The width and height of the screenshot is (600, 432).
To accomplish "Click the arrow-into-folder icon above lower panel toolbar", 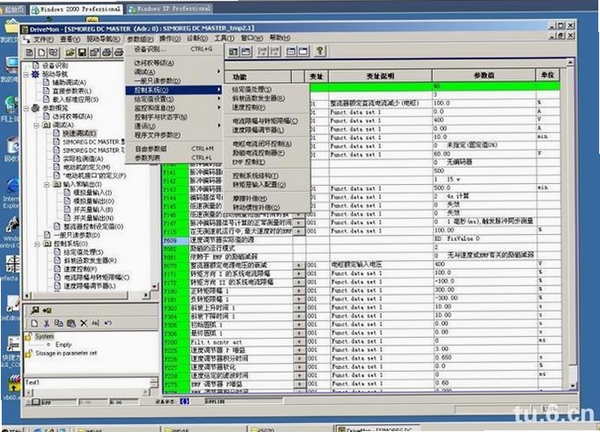I will [47, 310].
